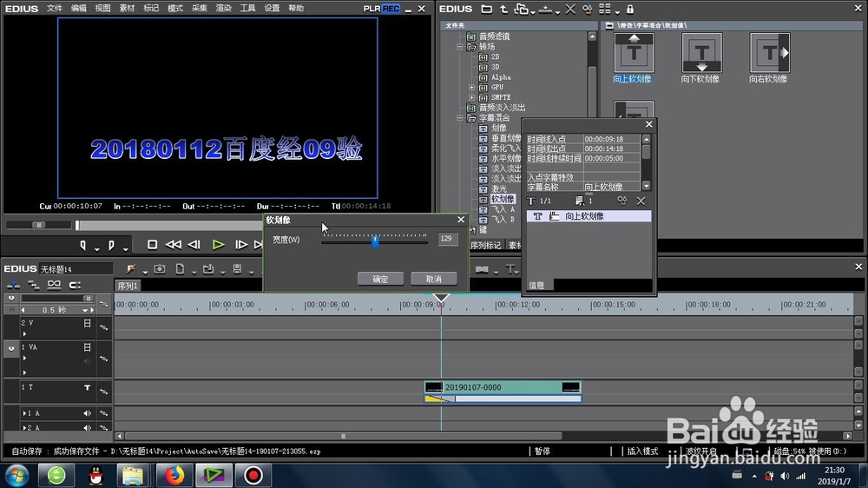Delete effect with information panel X icon
Image resolution: width=868 pixels, height=488 pixels.
pos(641,201)
